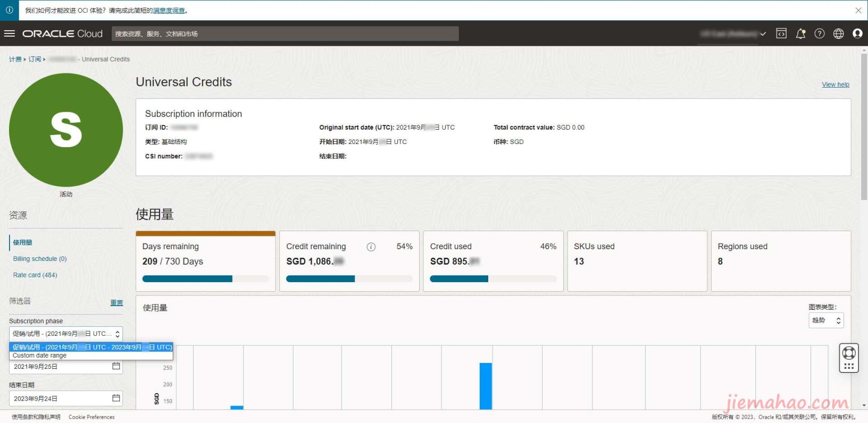
Task: Open the end date calendar icon
Action: point(116,398)
